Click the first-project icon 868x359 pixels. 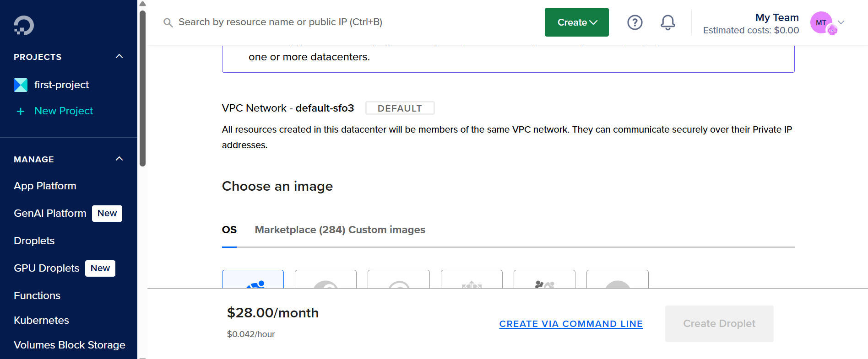(21, 85)
